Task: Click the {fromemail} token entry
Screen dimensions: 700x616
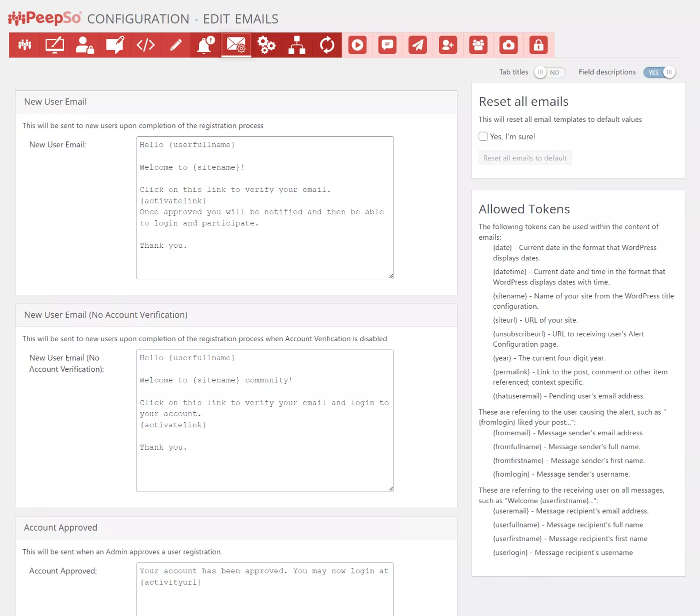Action: (x=568, y=433)
